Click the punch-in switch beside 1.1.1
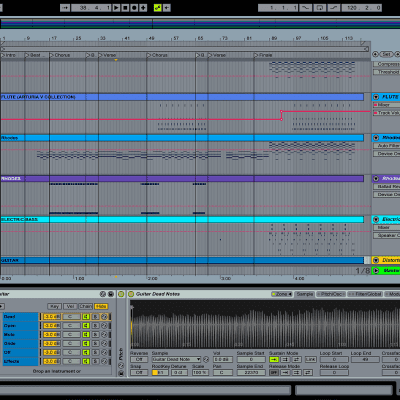The height and width of the screenshot is (400, 400). coord(305,8)
